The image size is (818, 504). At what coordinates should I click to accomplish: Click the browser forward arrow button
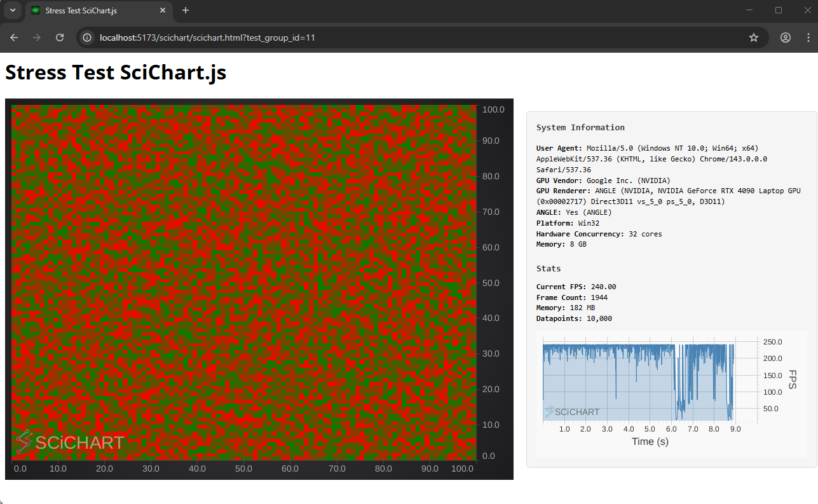[37, 37]
